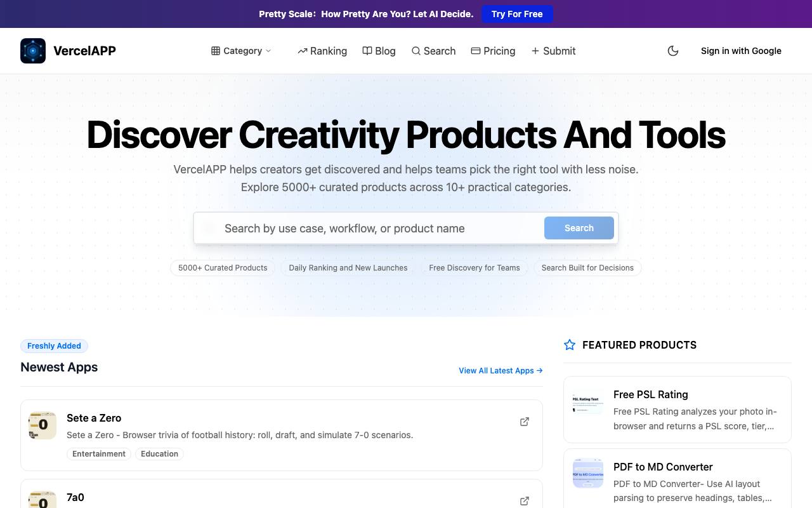The width and height of the screenshot is (812, 508).
Task: Open the 7a0 app title
Action: coord(75,497)
